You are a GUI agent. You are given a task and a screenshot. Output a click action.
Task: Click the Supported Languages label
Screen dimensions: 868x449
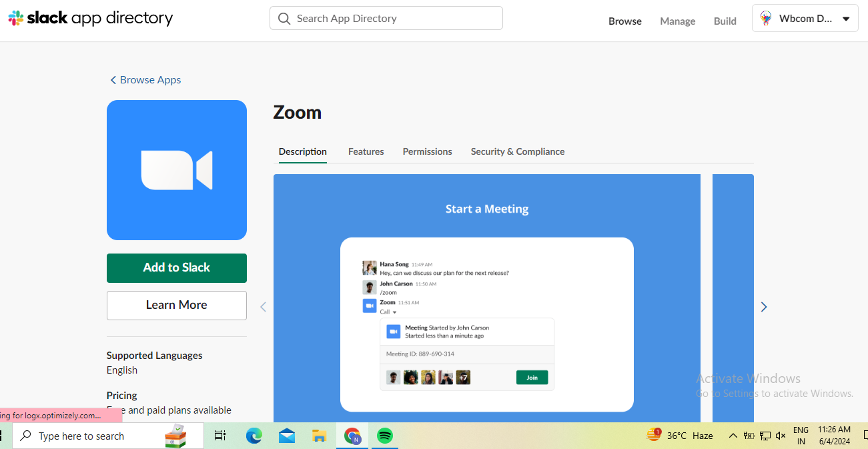pos(155,356)
